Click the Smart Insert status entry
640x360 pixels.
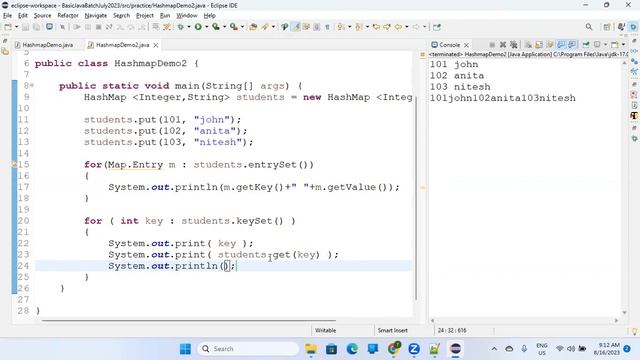393,330
